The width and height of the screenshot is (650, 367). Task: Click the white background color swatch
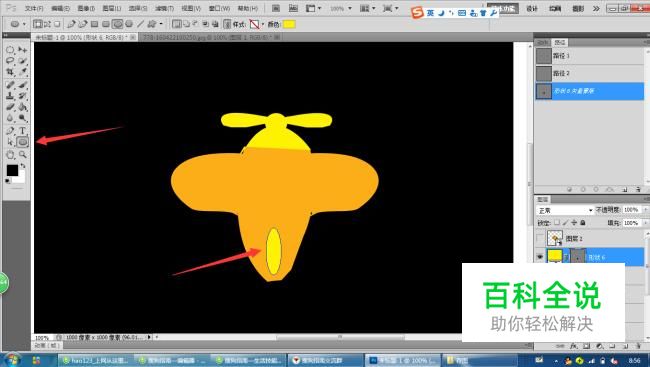[20, 179]
